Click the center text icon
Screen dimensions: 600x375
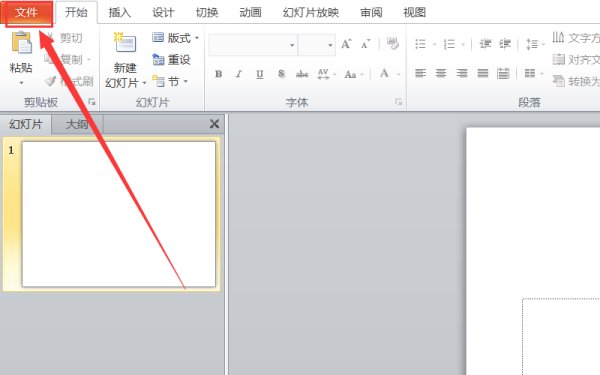pos(441,73)
